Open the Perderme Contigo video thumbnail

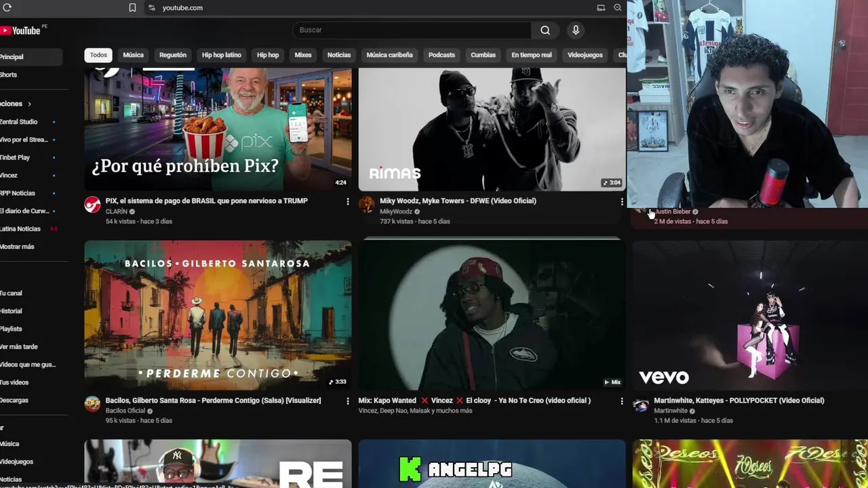pyautogui.click(x=218, y=315)
